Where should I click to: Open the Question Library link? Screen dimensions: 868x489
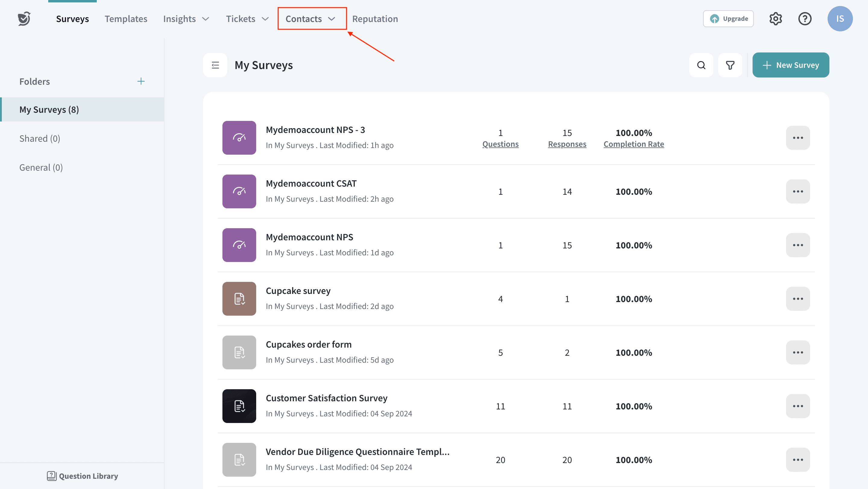[82, 475]
